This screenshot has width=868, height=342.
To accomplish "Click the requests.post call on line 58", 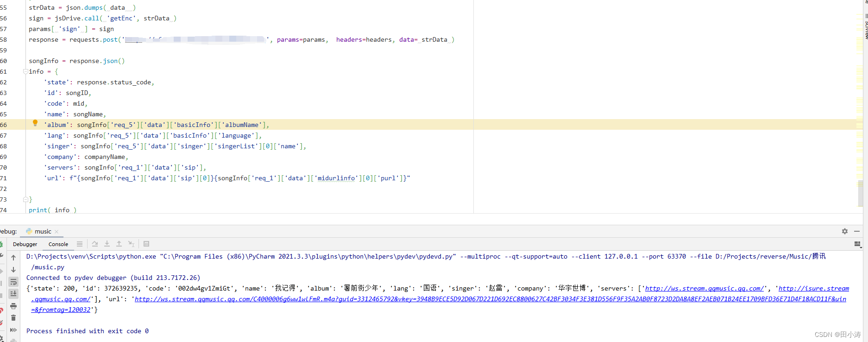I will (94, 39).
